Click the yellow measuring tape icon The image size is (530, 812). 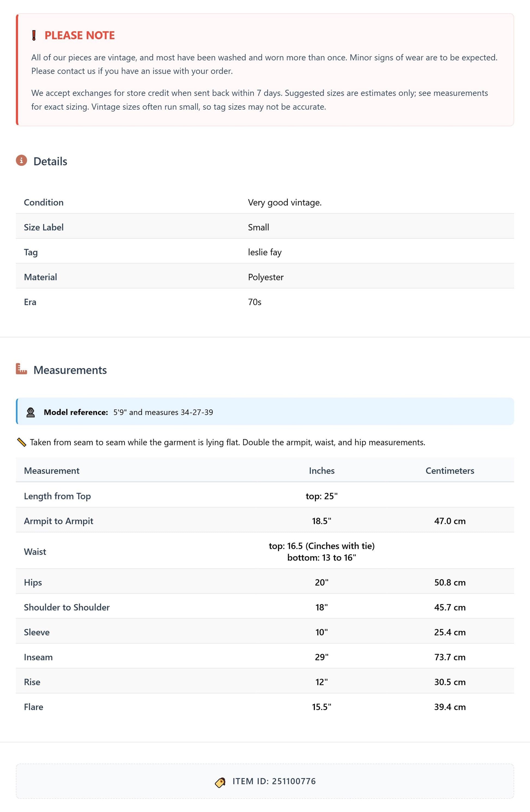22,443
